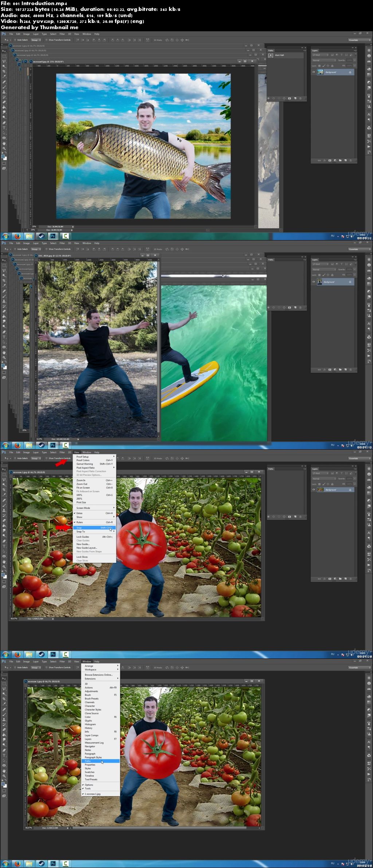Select Move tool in Window-menu tomato frame
Screen dimensions: 373x868
click(x=4, y=678)
